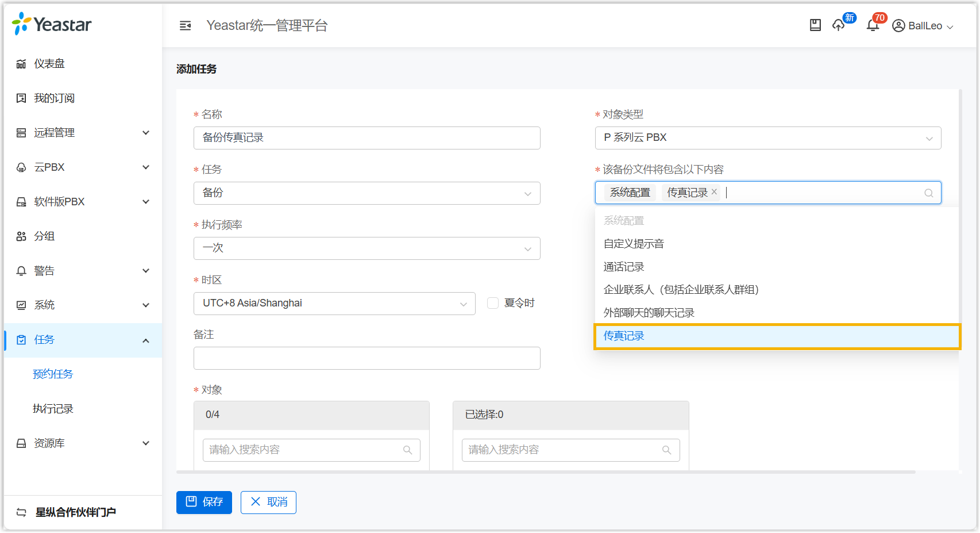Open the 对象类型 dropdown
Image resolution: width=980 pixels, height=533 pixels.
click(x=767, y=138)
